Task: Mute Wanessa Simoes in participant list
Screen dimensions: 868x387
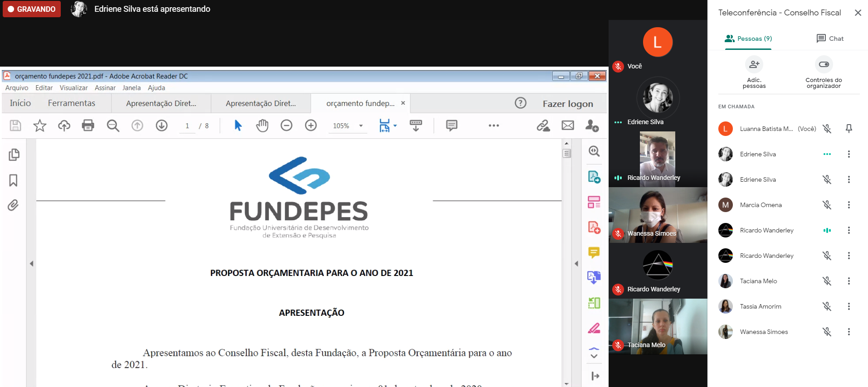Action: pyautogui.click(x=827, y=332)
